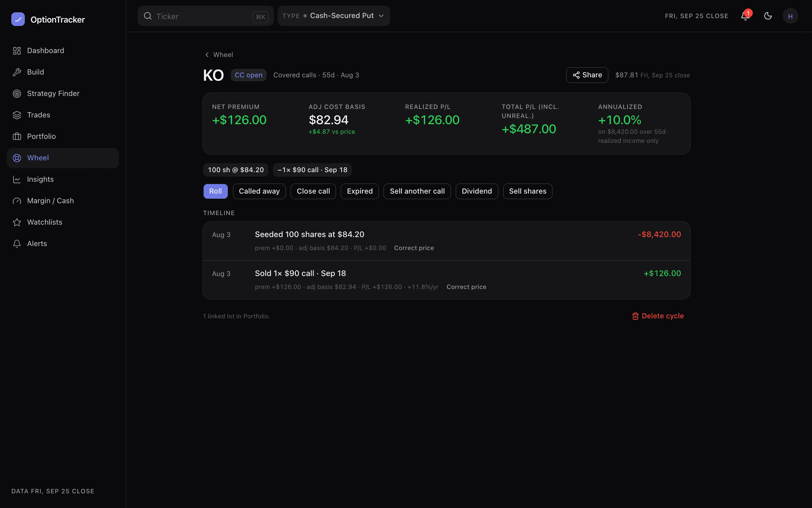Click the 100 sh @ $84.20 chip
The width and height of the screenshot is (812, 508).
(236, 170)
